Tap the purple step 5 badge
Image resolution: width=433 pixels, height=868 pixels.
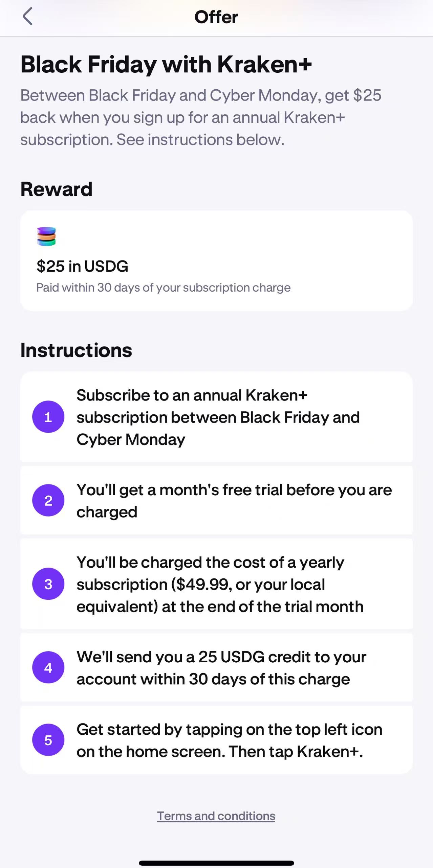(x=48, y=740)
